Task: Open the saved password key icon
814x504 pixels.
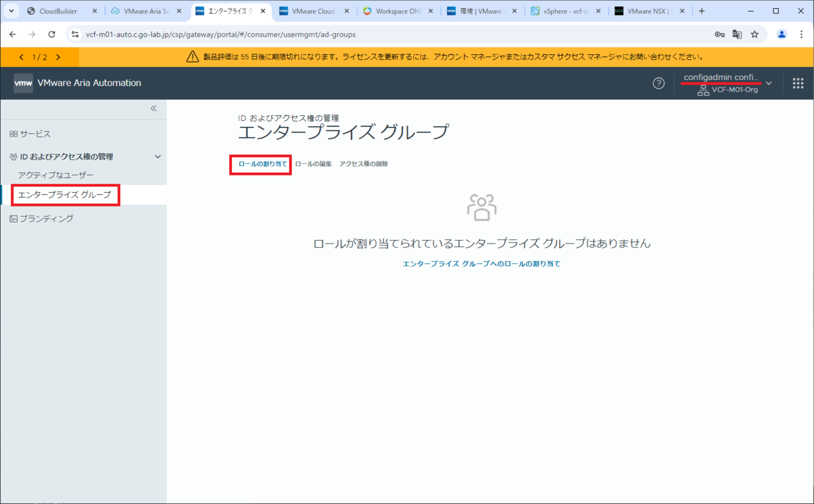Action: pos(719,34)
